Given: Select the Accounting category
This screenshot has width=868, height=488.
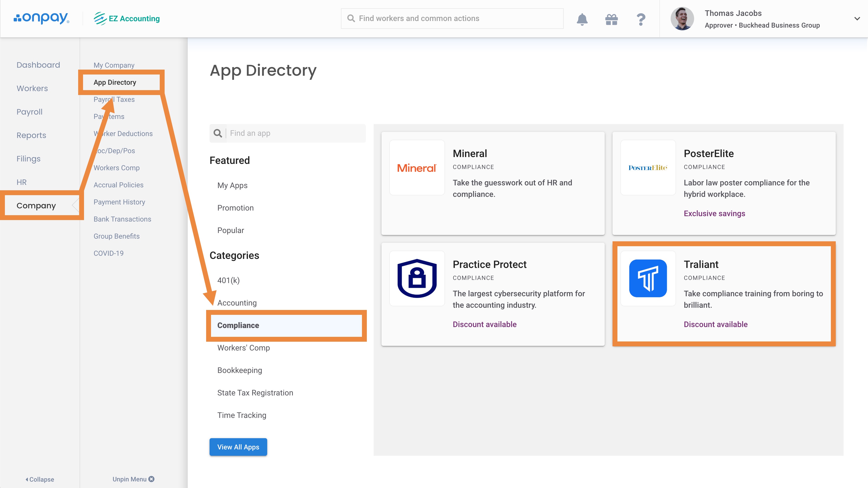Looking at the screenshot, I should pyautogui.click(x=237, y=303).
